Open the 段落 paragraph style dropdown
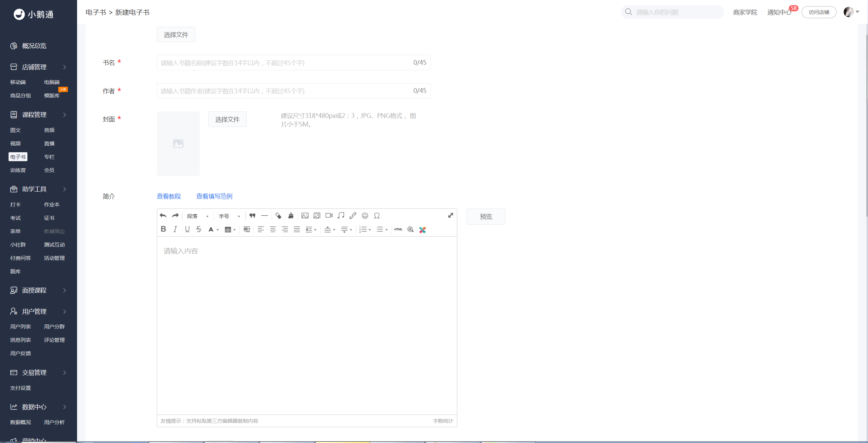 (x=198, y=216)
